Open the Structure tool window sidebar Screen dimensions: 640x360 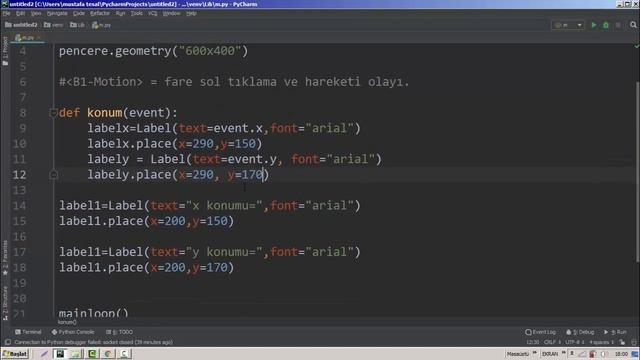(x=5, y=303)
